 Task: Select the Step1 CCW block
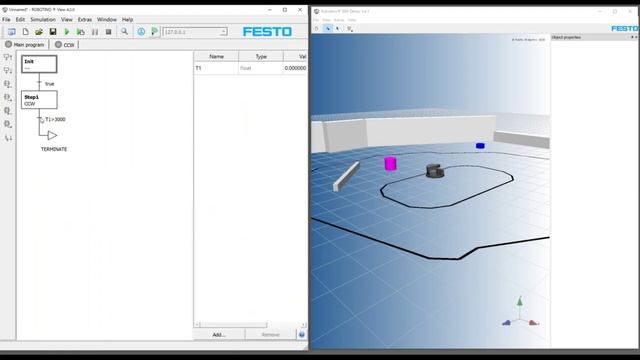[x=39, y=100]
